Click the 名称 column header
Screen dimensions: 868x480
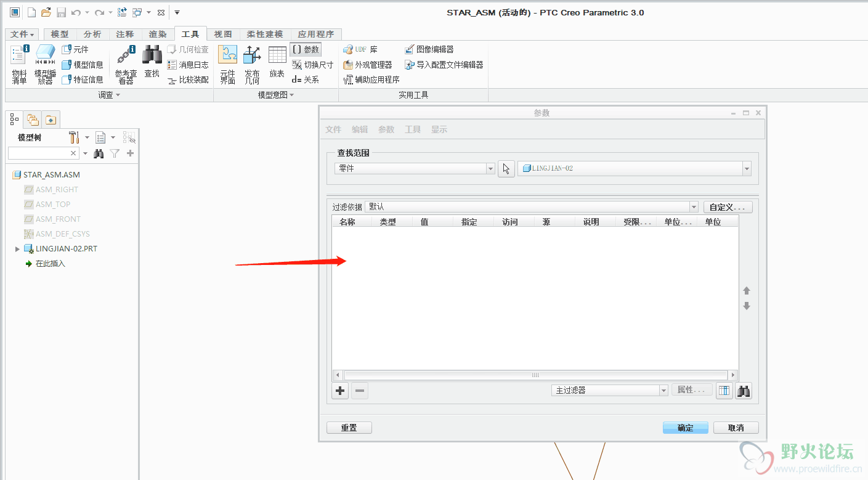coord(347,222)
